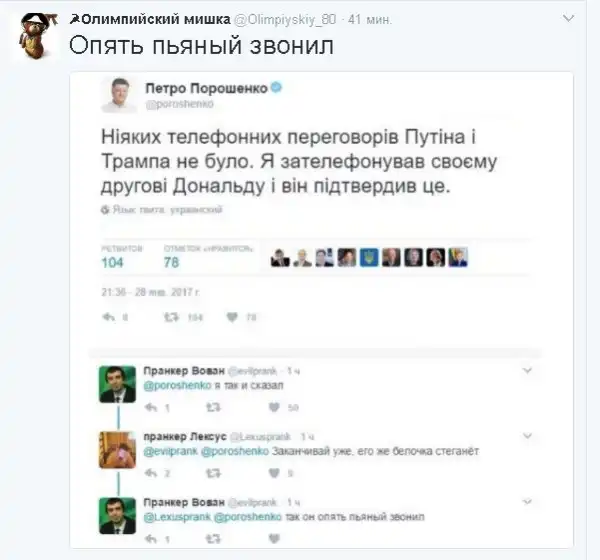Image resolution: width=600 pixels, height=560 pixels.
Task: Open chevron menu on пранкер Лексус reply
Action: [528, 435]
